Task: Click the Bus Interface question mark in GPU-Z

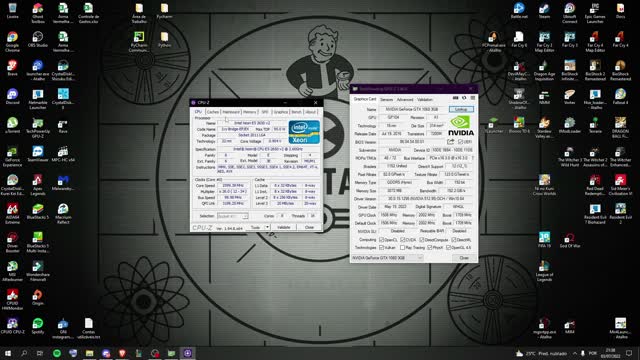Action: pos(473,158)
